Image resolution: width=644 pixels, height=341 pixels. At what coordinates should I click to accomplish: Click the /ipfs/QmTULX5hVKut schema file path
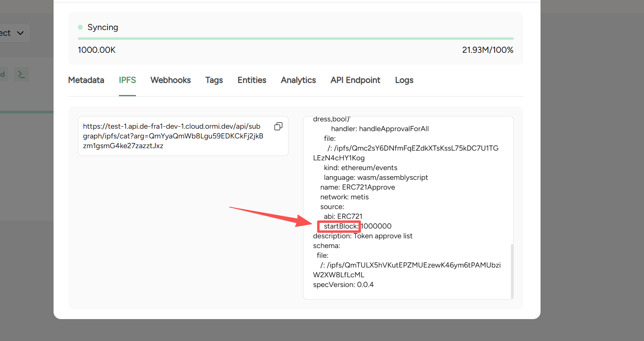(x=407, y=270)
